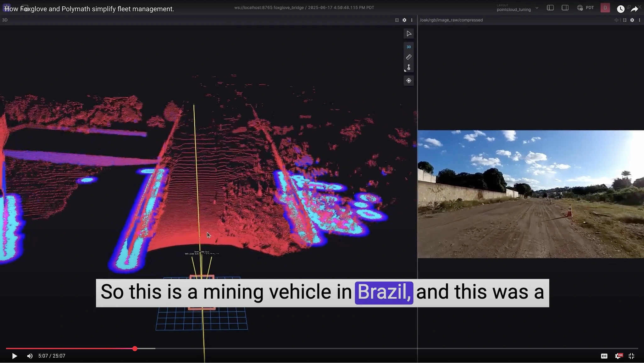Change the PDT timezone setting

[x=586, y=8]
